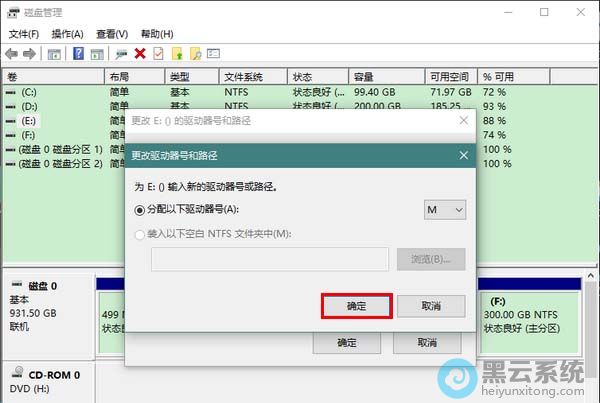Click the red-outlined 确定 button
600x403 pixels.
[356, 306]
